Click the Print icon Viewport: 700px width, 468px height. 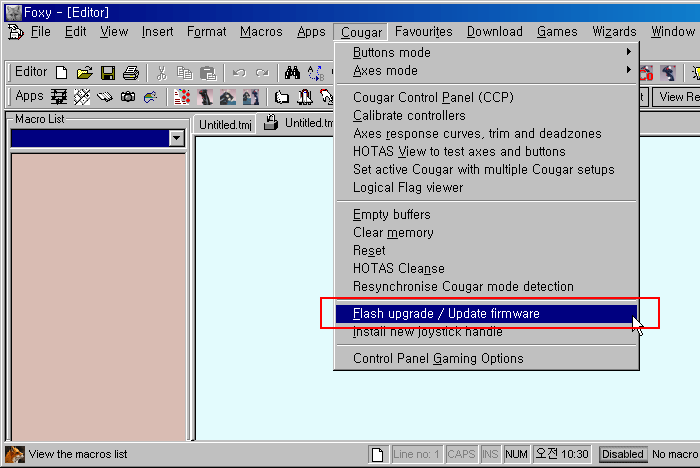click(131, 72)
